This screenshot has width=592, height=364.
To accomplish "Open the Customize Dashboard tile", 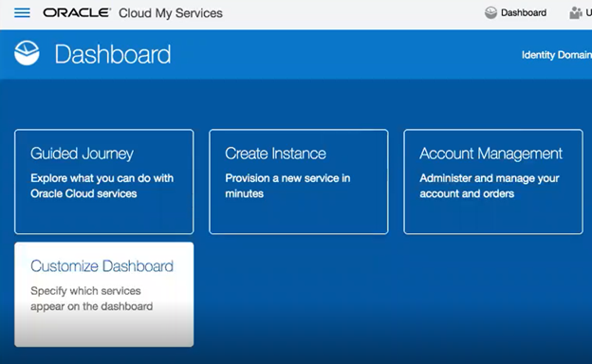I will pos(104,295).
